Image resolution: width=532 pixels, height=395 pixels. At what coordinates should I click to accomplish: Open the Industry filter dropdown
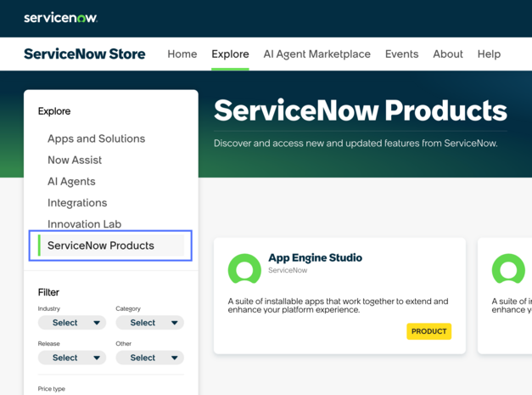[72, 323]
